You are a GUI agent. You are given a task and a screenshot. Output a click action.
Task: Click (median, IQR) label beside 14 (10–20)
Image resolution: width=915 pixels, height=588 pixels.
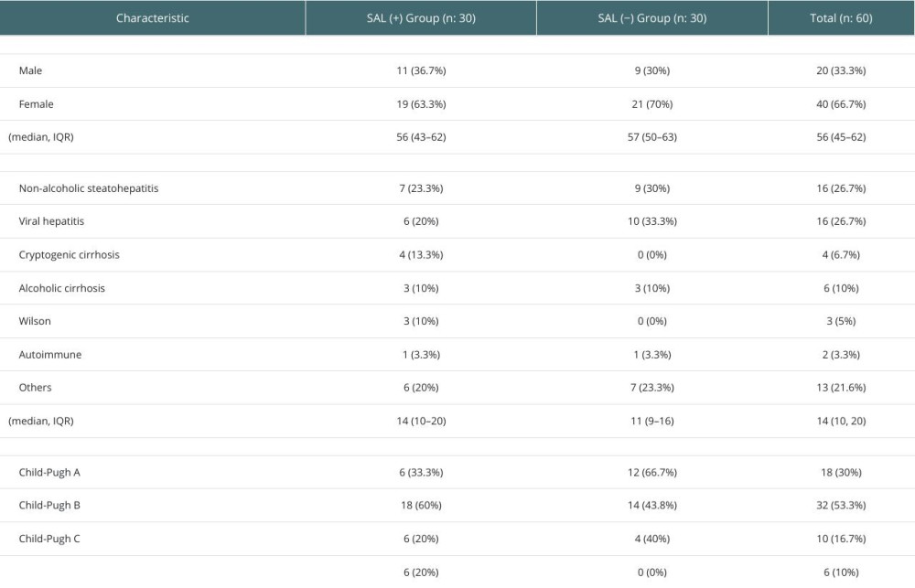point(41,422)
